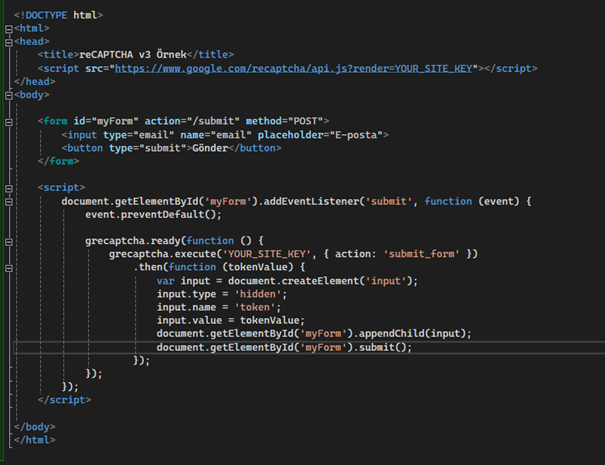This screenshot has height=465, width=605.
Task: Collapse the body tag fold marker
Action: click(9, 94)
